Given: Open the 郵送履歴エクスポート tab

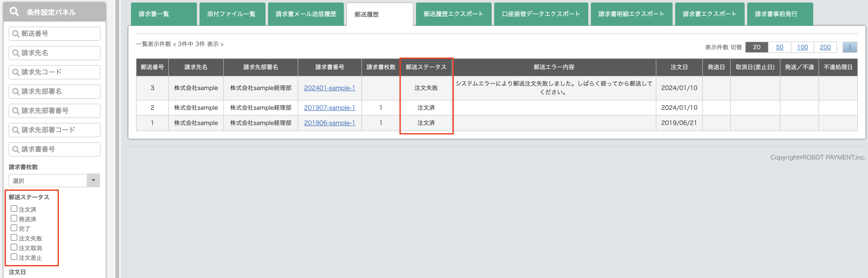Looking at the screenshot, I should (454, 14).
